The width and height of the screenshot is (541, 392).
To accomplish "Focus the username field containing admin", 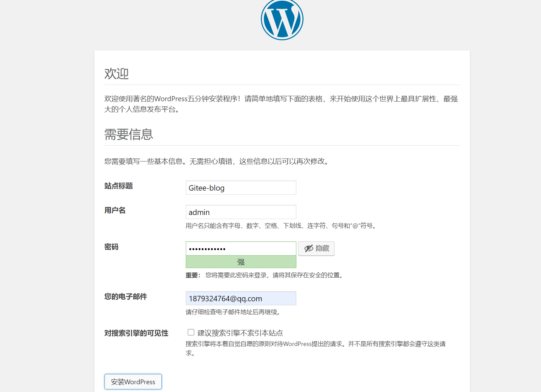I will click(x=241, y=212).
